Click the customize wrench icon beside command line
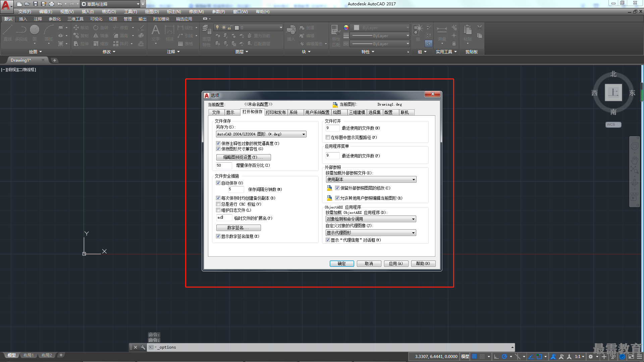644x362 pixels. pos(143,347)
